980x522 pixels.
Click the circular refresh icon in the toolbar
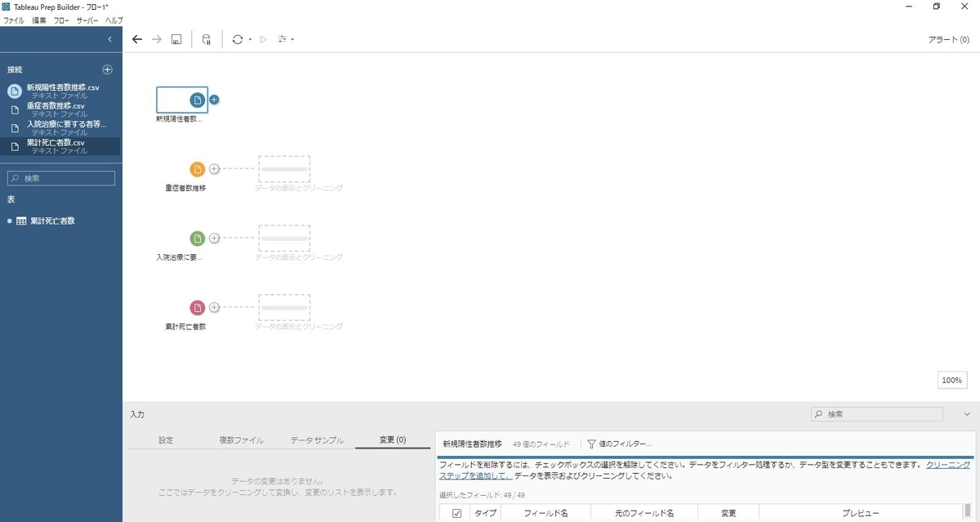click(x=237, y=39)
